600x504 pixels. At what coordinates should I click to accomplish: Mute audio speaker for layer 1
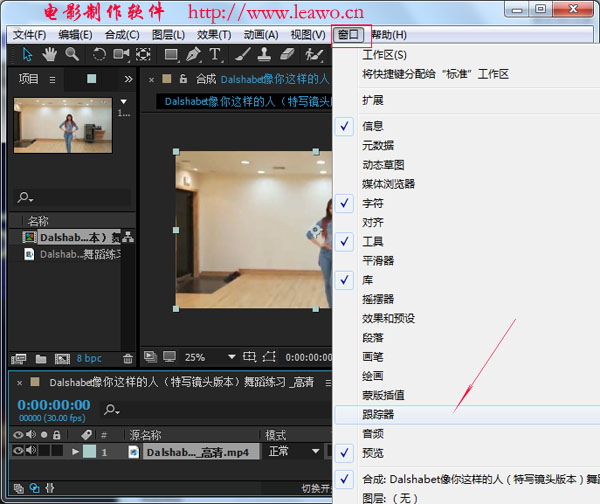click(31, 450)
